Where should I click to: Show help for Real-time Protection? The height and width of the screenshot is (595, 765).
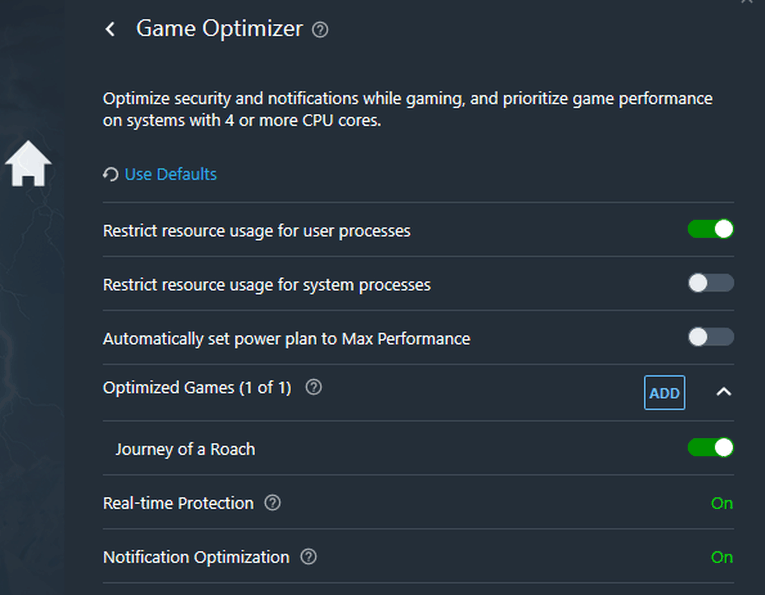point(272,503)
